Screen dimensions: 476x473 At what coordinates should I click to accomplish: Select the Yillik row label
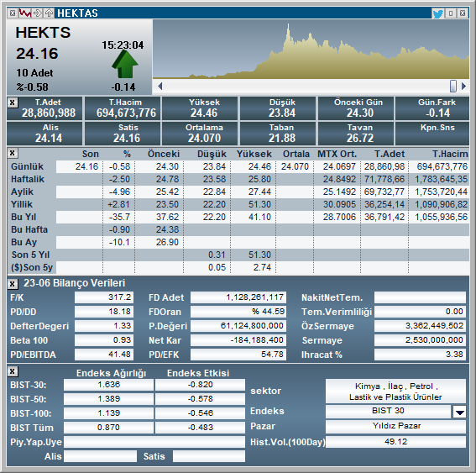click(22, 204)
